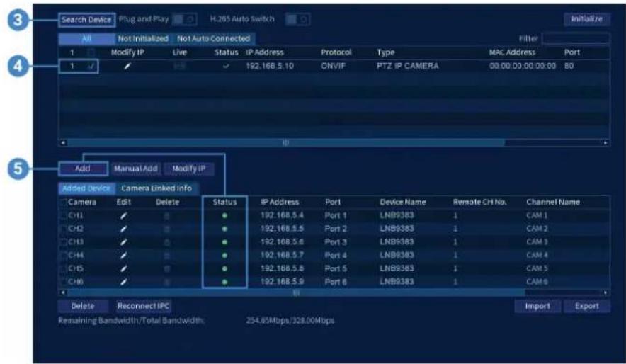Open the Added Device tab
The width and height of the screenshot is (626, 364).
(x=86, y=188)
